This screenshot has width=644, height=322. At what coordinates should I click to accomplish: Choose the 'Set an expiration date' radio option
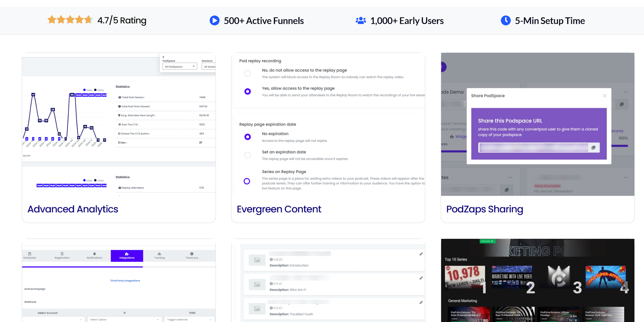[x=248, y=155]
